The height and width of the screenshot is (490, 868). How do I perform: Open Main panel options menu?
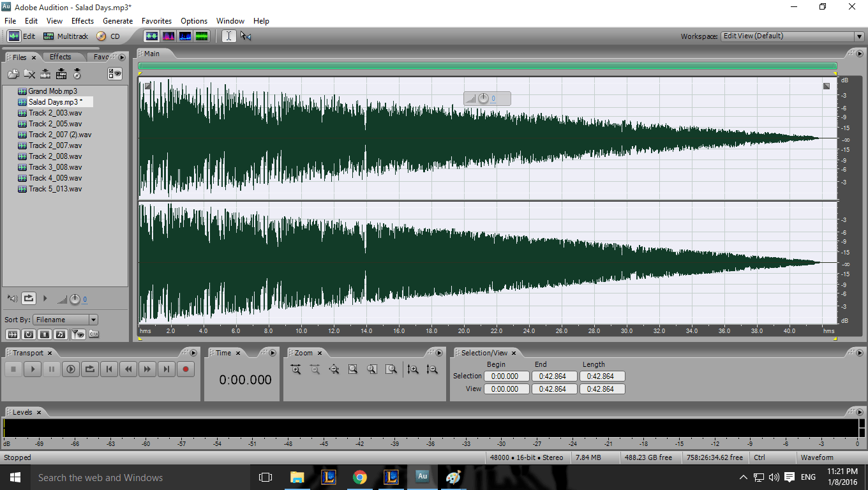pyautogui.click(x=858, y=54)
